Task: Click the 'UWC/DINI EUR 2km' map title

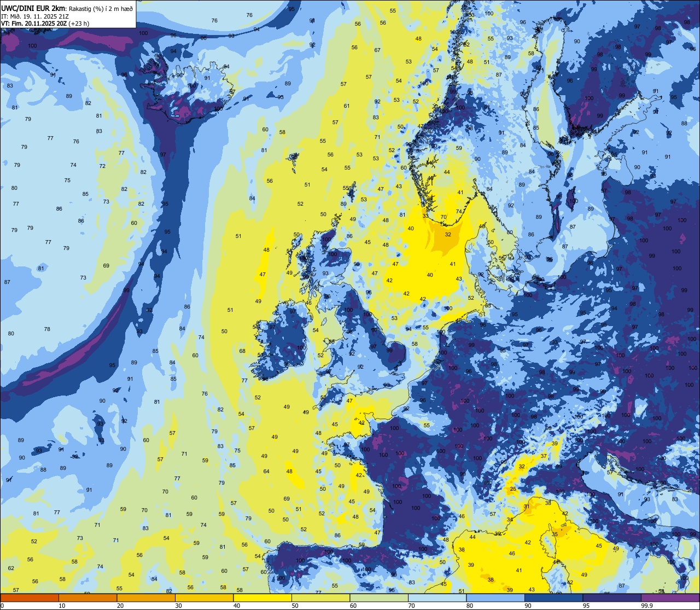Action: (33, 8)
